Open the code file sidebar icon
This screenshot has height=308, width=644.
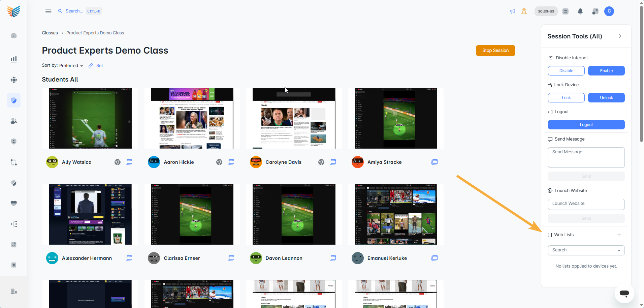14,245
